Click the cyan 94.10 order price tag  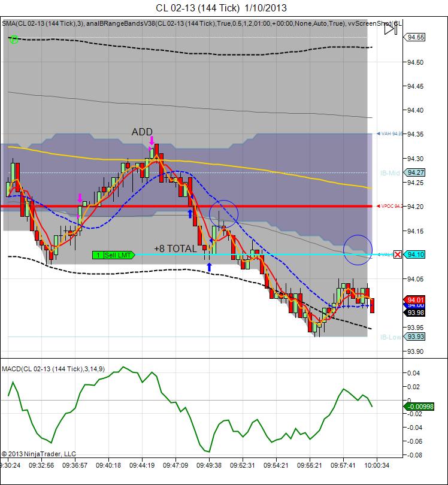[414, 254]
